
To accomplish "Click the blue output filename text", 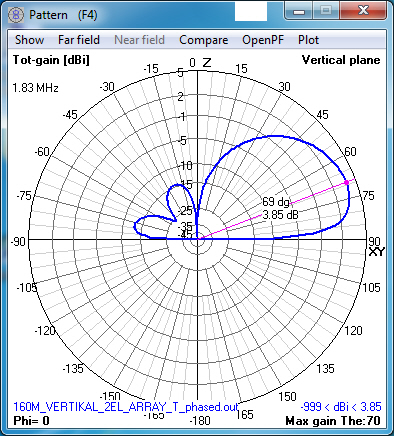I will 126,407.
